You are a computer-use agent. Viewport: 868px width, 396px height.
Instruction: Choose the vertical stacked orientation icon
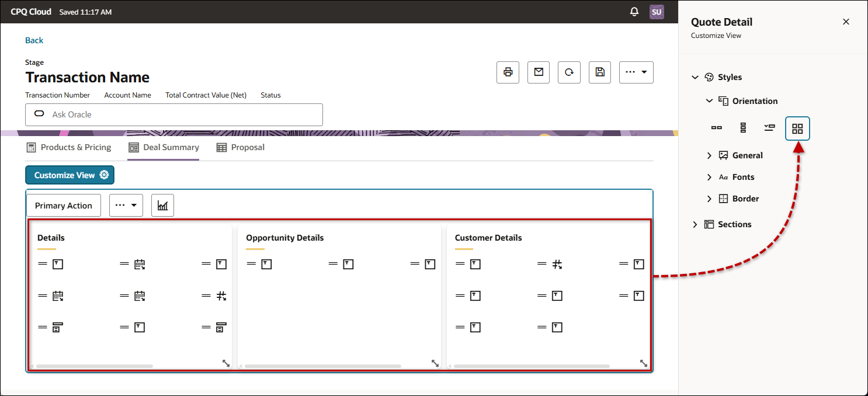[x=743, y=128]
